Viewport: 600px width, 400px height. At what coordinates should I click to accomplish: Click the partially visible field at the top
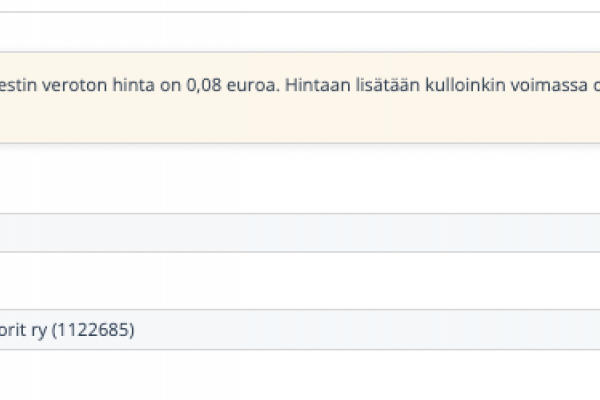(300, 6)
